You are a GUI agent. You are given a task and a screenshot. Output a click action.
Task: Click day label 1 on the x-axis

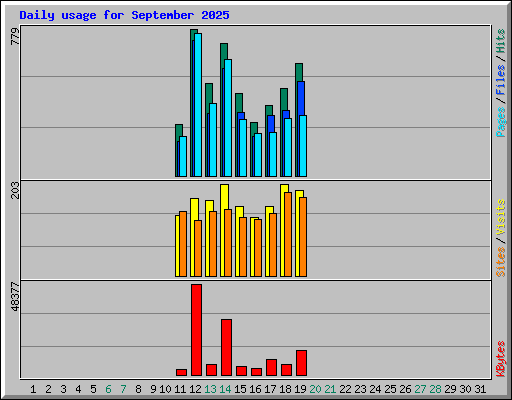tap(33, 389)
